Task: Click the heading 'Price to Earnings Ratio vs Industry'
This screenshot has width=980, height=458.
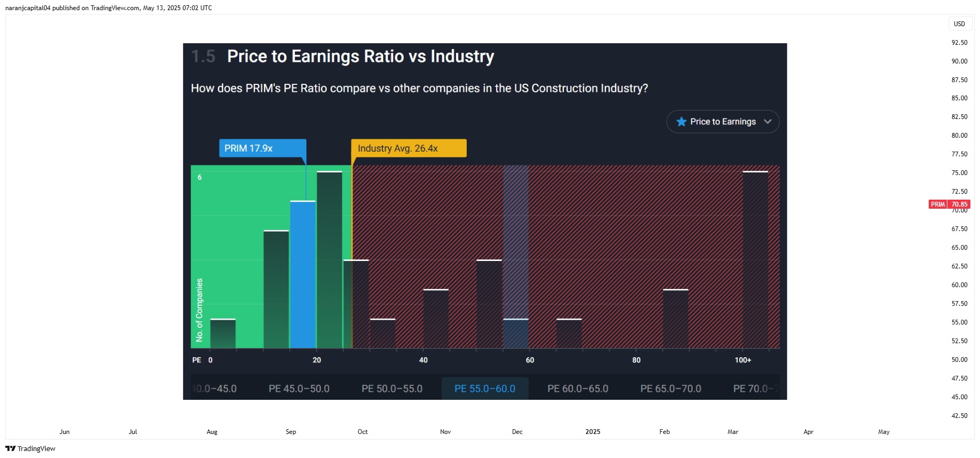Action: pos(360,56)
